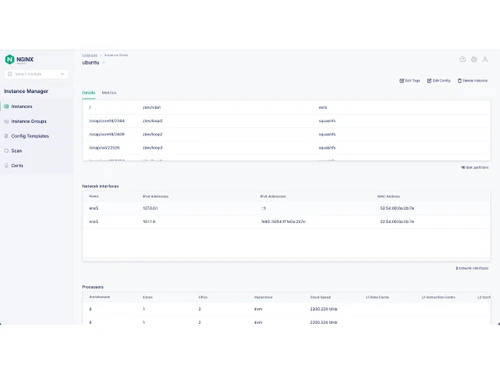Click the 127.0.0.1 IPv4 address cell

150,208
